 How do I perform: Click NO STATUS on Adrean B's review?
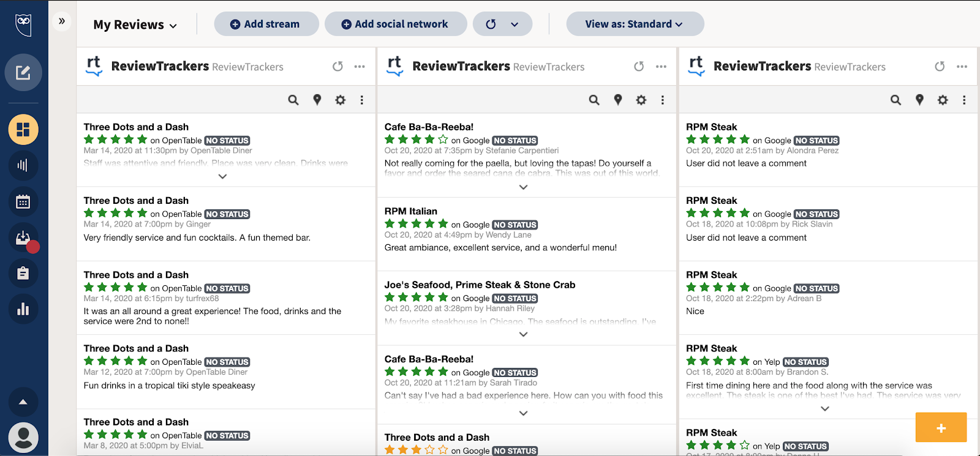pos(817,288)
